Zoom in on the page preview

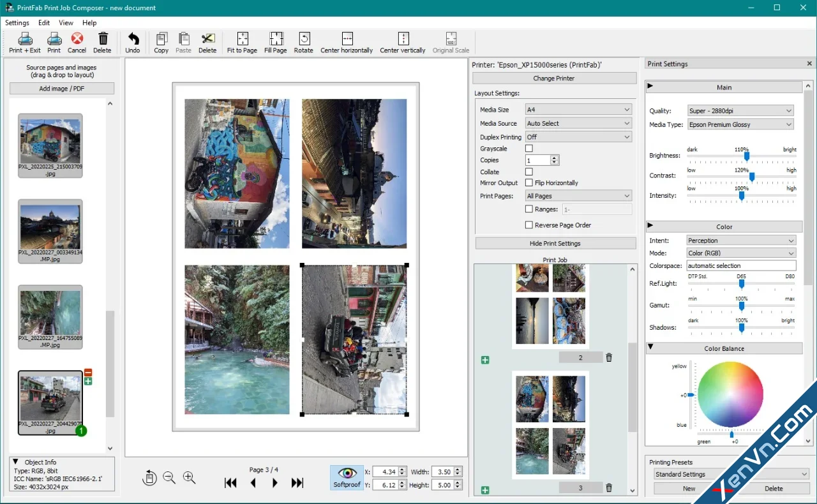pyautogui.click(x=190, y=478)
